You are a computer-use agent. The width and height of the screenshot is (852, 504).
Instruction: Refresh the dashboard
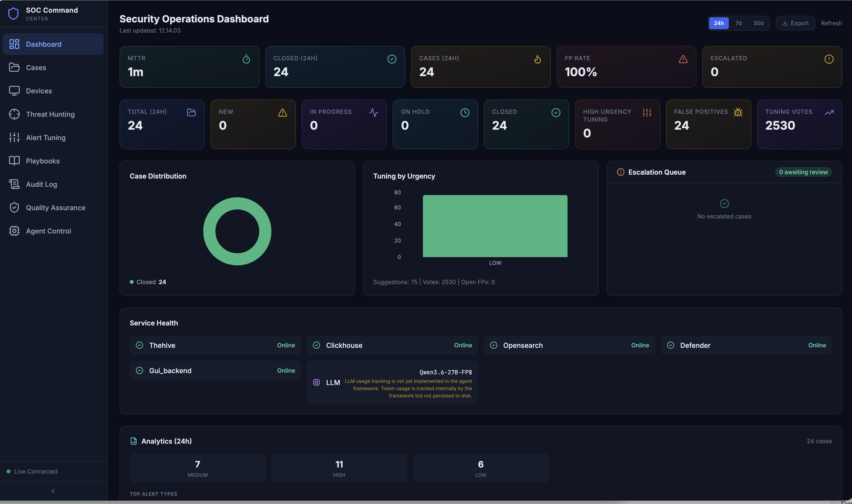831,23
